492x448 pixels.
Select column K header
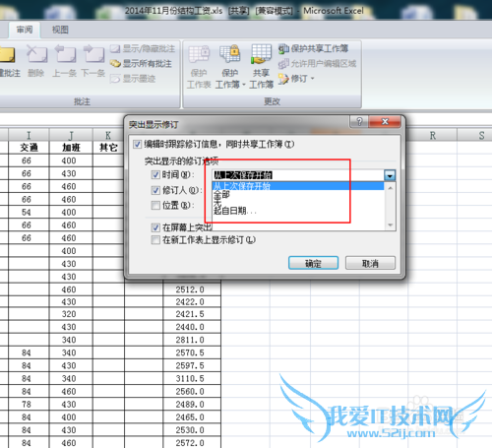click(x=108, y=136)
